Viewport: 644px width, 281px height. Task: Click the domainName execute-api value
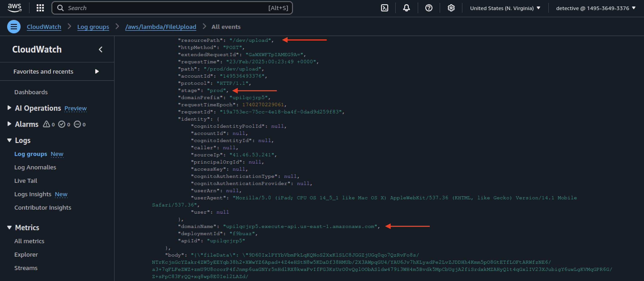pyautogui.click(x=300, y=226)
